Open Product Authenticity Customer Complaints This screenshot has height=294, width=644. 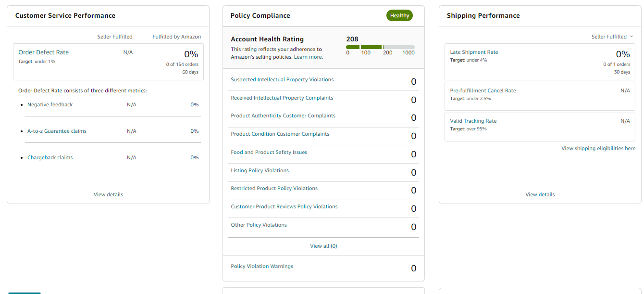283,116
